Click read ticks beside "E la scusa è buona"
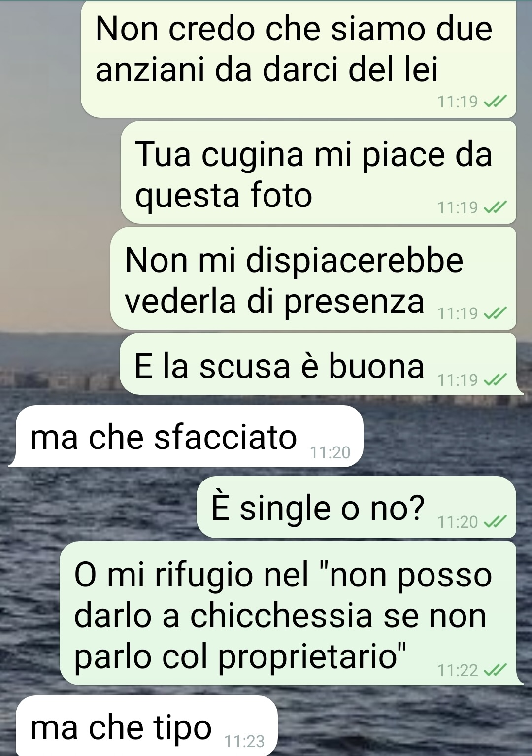 pos(495,380)
